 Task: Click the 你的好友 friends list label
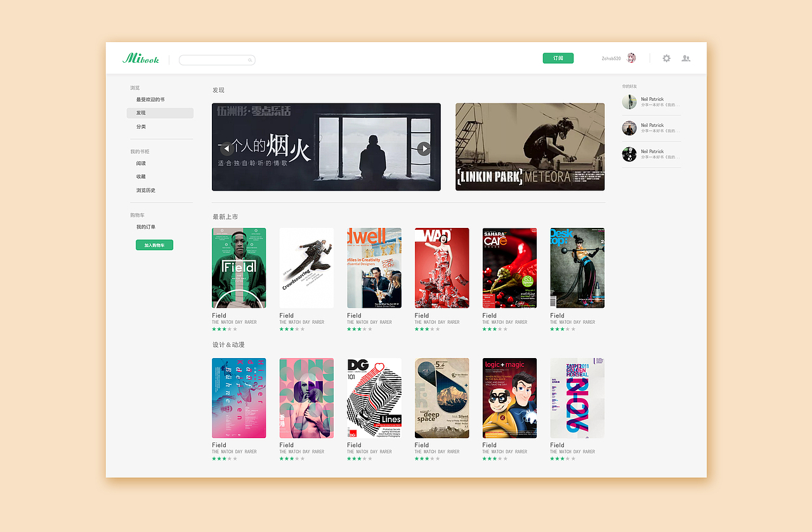coord(629,86)
